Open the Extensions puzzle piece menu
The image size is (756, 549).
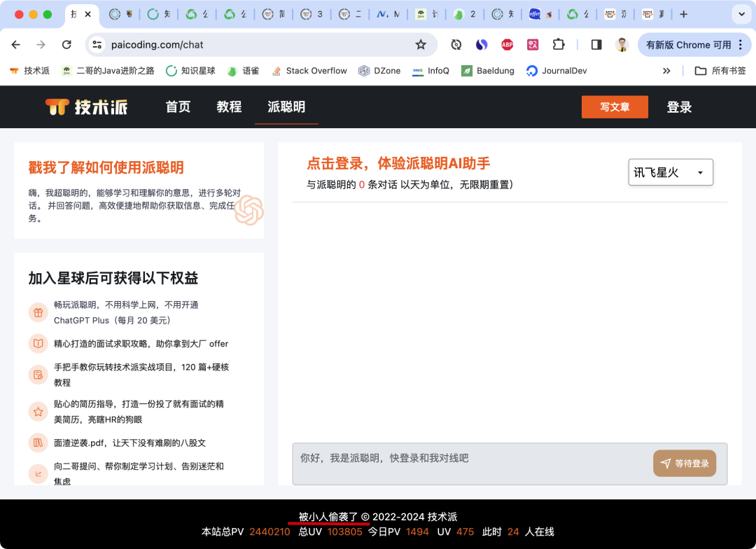559,45
